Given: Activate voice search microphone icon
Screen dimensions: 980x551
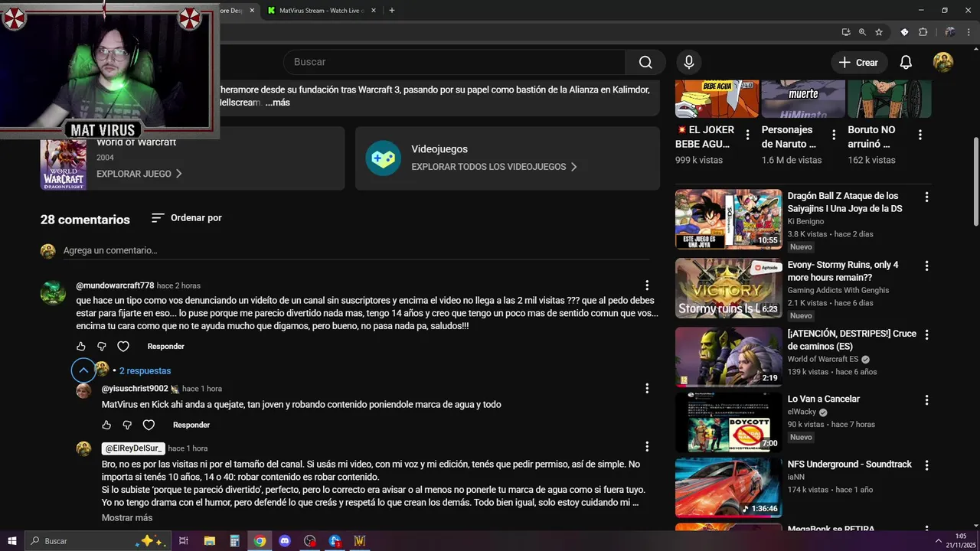Looking at the screenshot, I should pyautogui.click(x=689, y=62).
